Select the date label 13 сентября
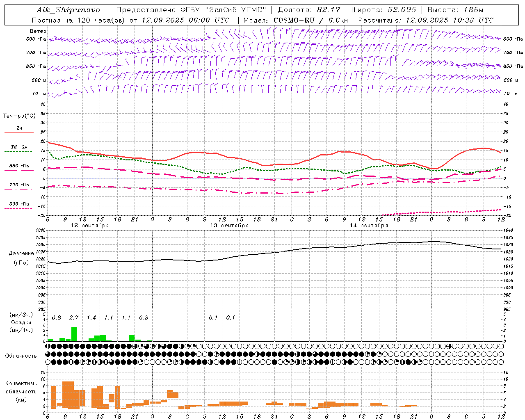This screenshot has width=525, height=420. click(229, 226)
